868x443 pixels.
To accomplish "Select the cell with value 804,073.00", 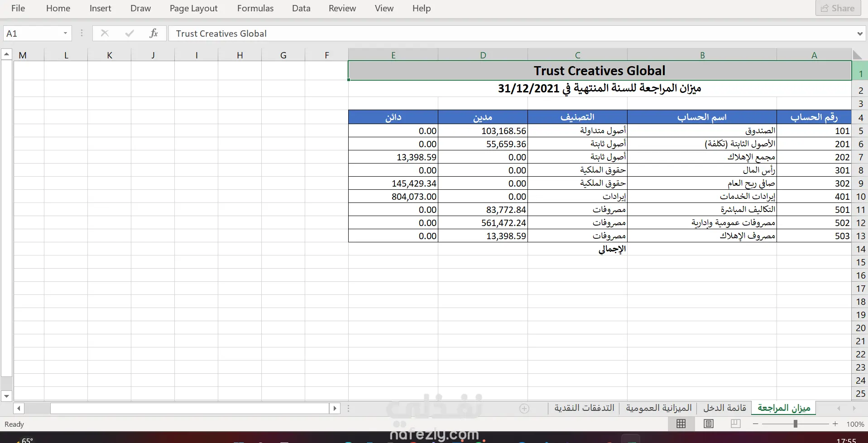I will [x=393, y=197].
